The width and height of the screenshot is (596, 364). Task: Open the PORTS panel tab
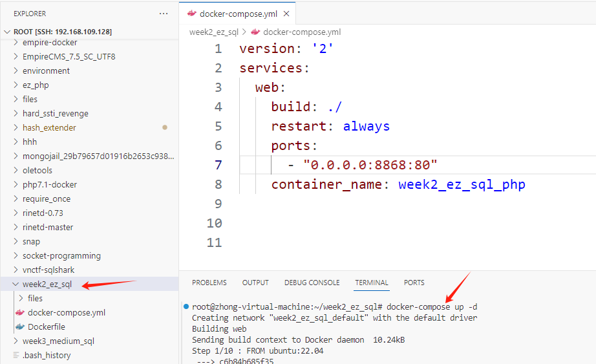pyautogui.click(x=414, y=283)
